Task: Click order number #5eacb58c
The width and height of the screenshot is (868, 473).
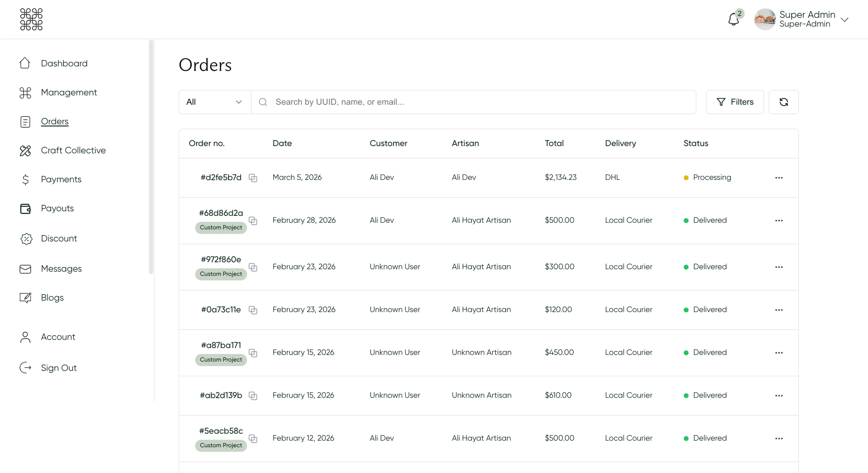Action: coord(221,431)
